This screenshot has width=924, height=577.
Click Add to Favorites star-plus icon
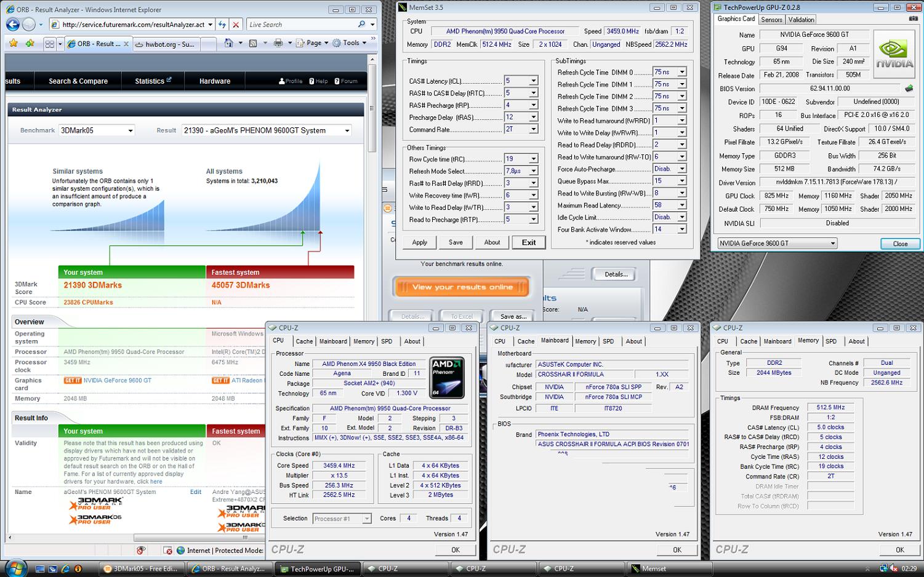(30, 43)
